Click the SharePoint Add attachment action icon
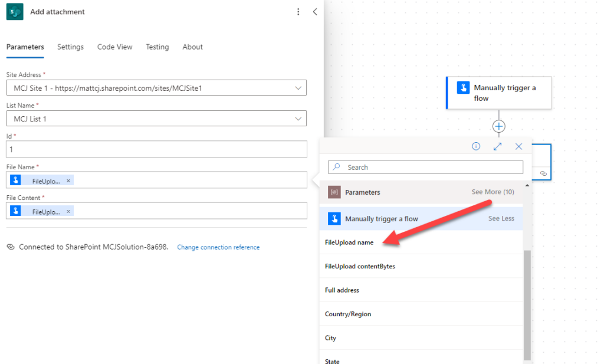 [13, 11]
